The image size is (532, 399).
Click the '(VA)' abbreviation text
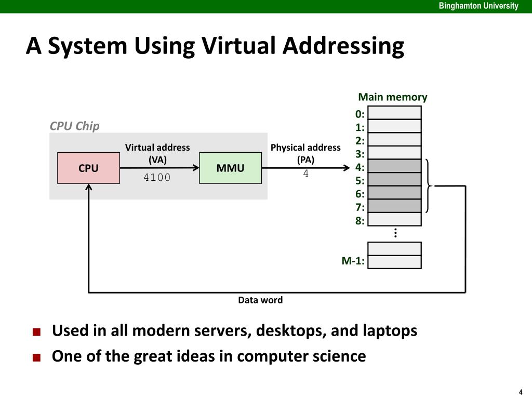tap(157, 159)
